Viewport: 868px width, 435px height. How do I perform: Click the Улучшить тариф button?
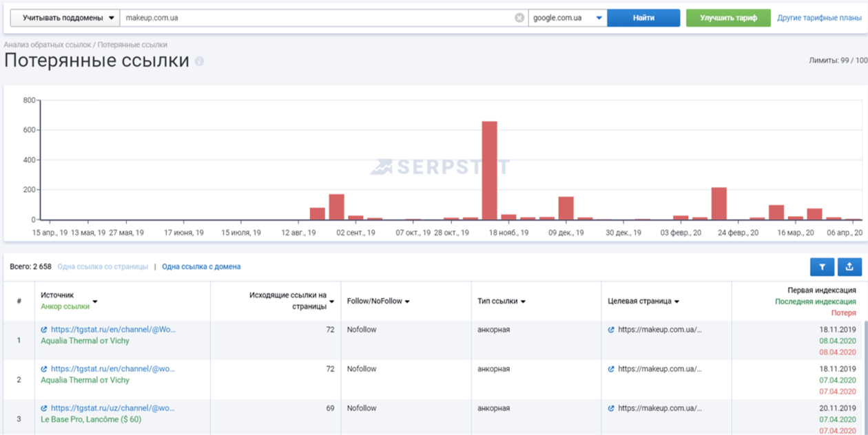point(728,18)
